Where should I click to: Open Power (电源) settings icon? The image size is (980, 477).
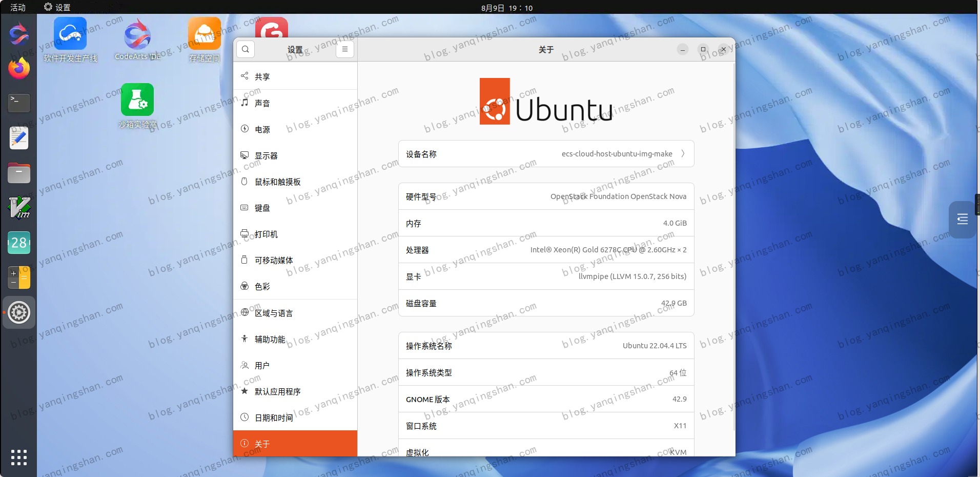point(244,129)
